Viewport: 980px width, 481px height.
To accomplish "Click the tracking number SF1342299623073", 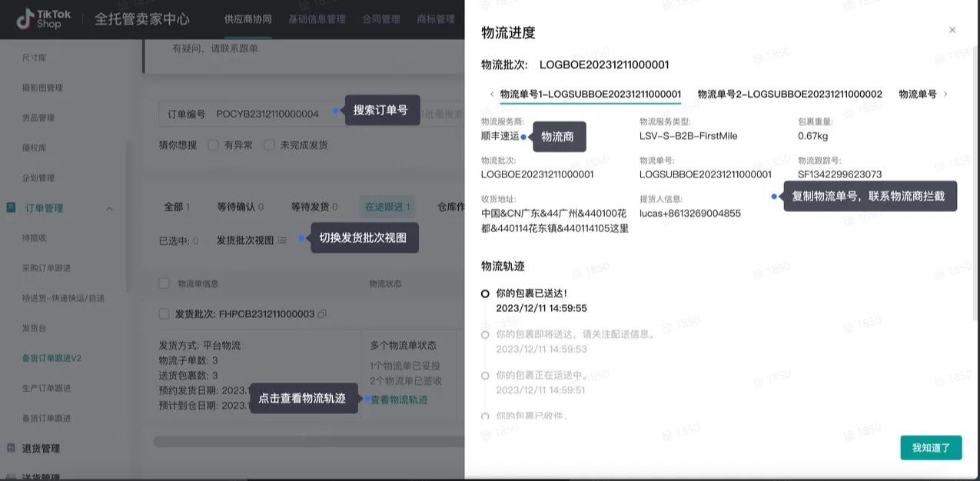I will [x=839, y=174].
